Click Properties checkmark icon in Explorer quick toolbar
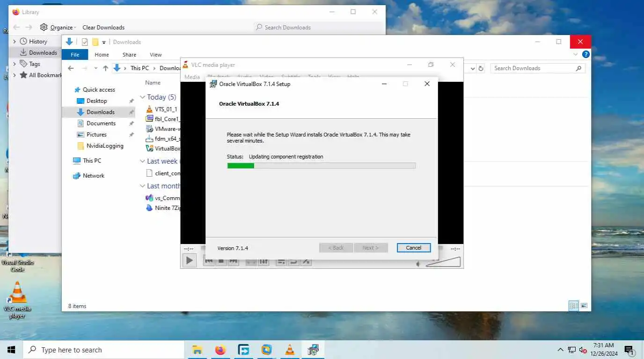Image resolution: width=644 pixels, height=359 pixels. click(x=85, y=42)
